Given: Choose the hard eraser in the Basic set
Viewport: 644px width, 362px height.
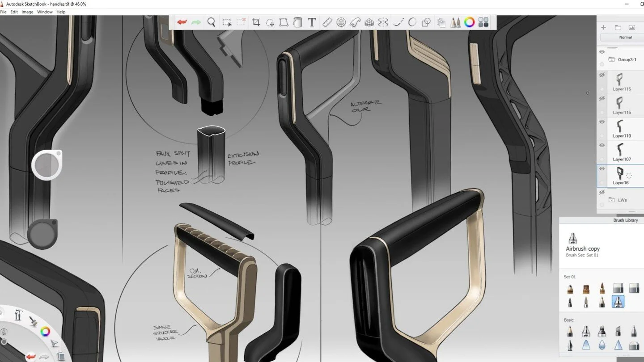Looking at the screenshot, I should coord(634,345).
